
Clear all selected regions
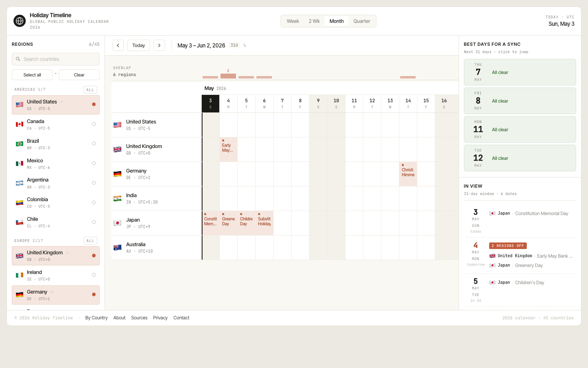point(79,75)
